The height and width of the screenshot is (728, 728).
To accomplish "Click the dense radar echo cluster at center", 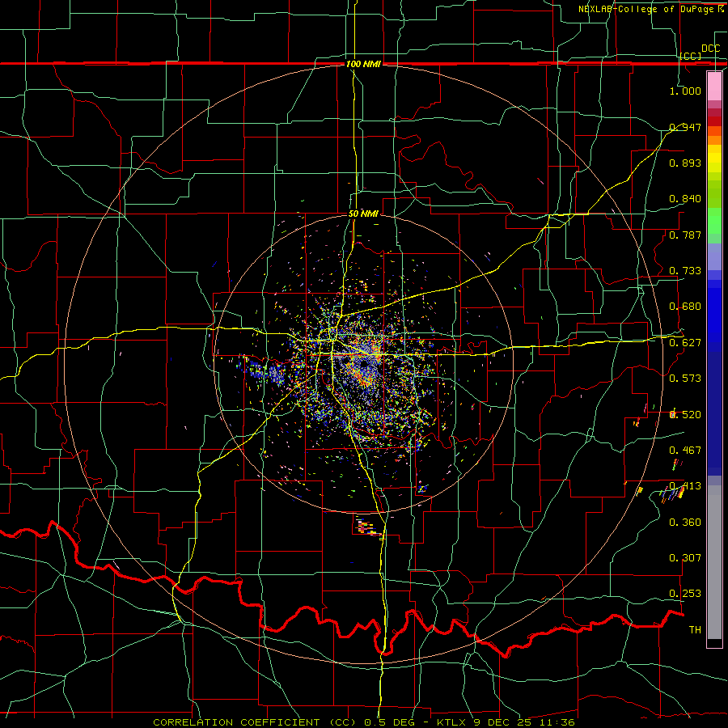I will click(x=365, y=366).
